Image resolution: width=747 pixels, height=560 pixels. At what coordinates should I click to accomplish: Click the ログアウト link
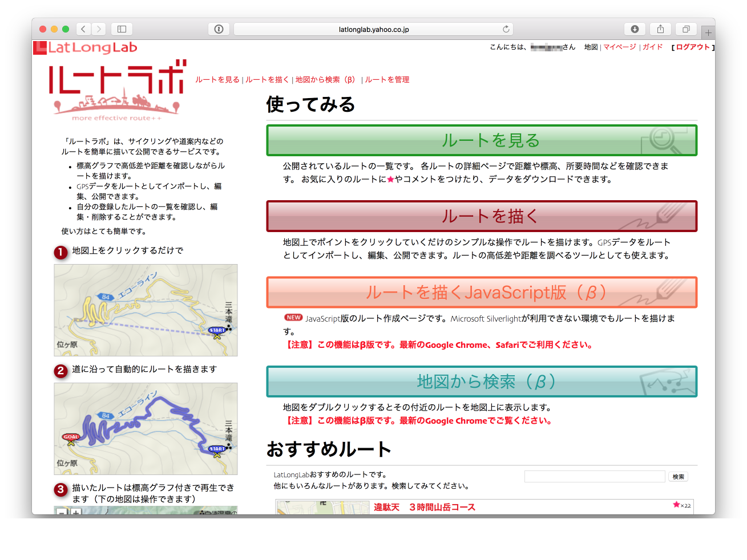pyautogui.click(x=693, y=47)
